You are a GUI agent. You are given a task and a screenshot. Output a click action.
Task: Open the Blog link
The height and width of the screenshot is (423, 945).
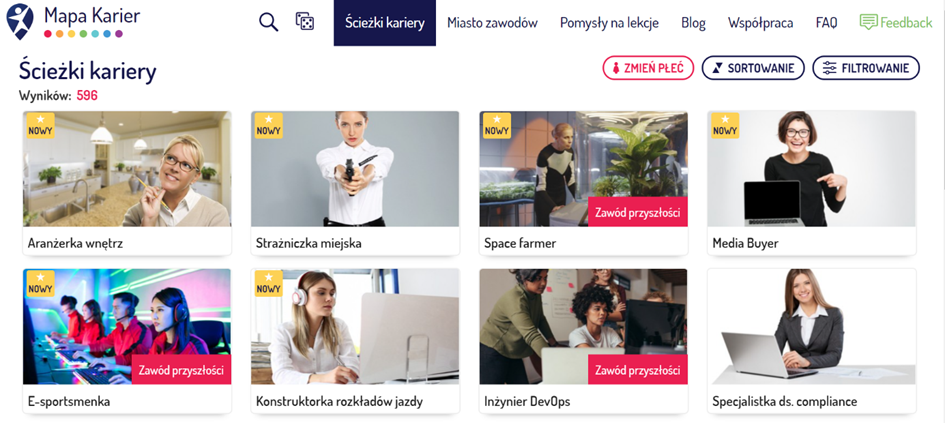pyautogui.click(x=693, y=23)
